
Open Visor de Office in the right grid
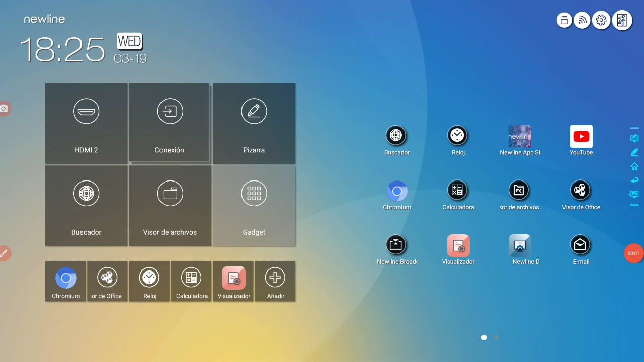coord(581,195)
